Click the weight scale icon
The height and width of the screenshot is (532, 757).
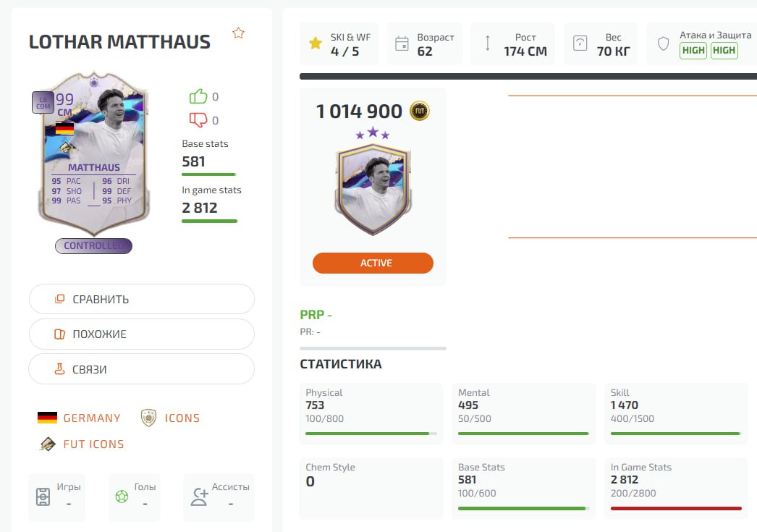[580, 43]
